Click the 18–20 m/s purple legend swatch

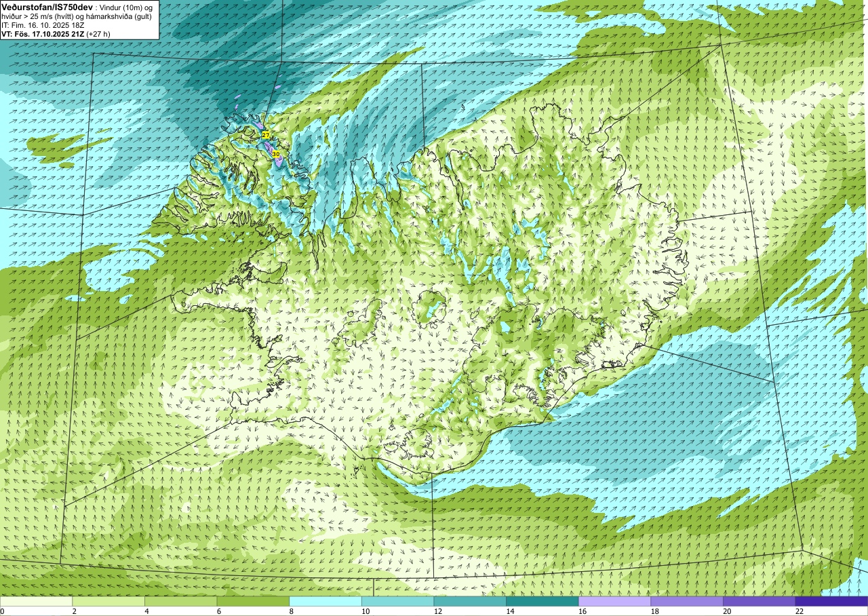click(687, 601)
